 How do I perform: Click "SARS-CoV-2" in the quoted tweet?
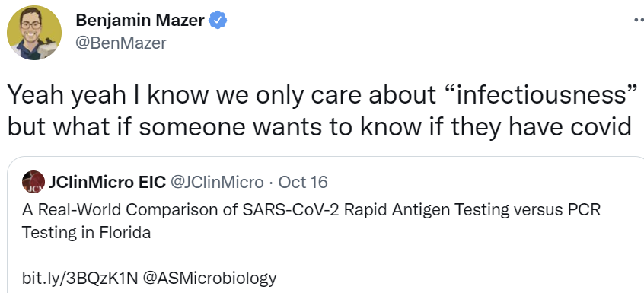(291, 210)
